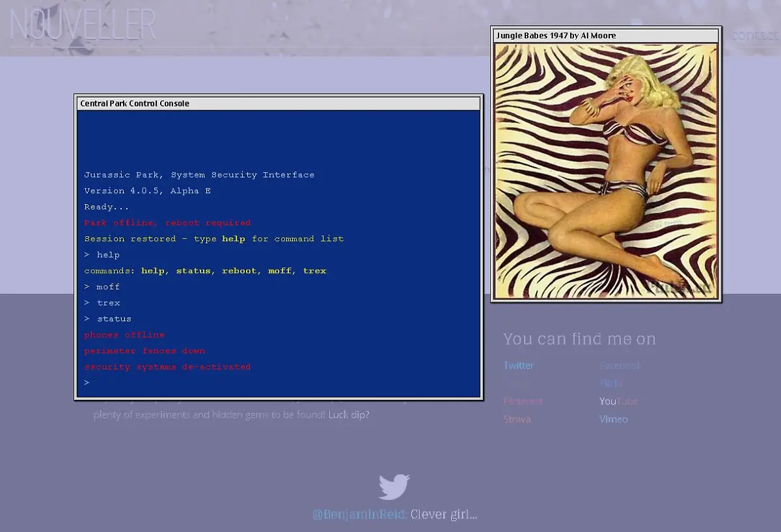Click the Central Park Control Console title bar
The width and height of the screenshot is (781, 532).
click(279, 103)
